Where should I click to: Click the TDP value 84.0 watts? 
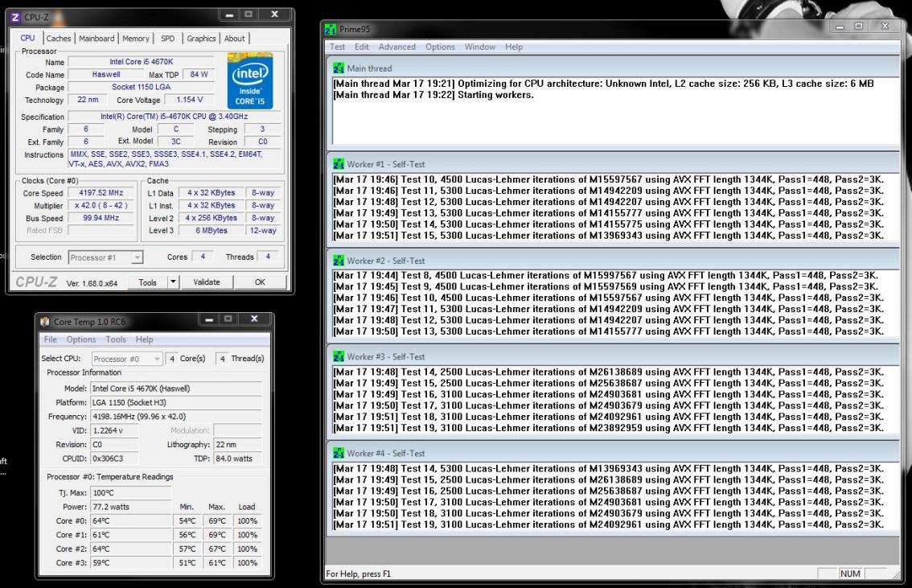point(237,458)
